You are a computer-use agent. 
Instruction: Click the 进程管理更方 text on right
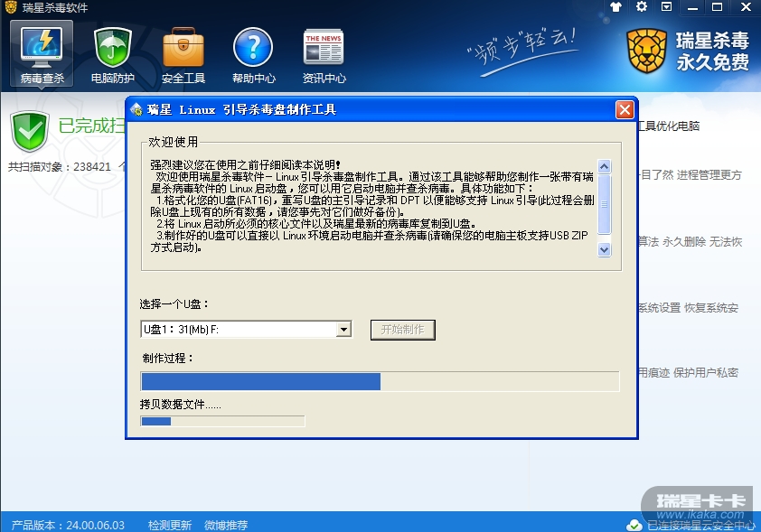[x=709, y=174]
